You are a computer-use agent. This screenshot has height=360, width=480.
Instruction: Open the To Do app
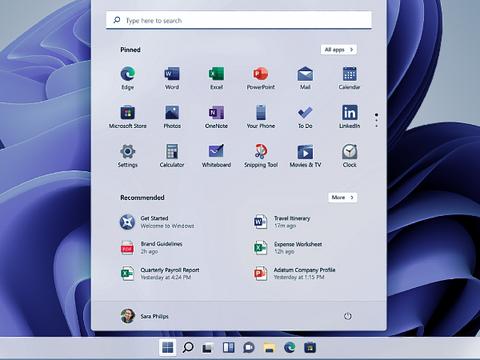click(x=305, y=117)
